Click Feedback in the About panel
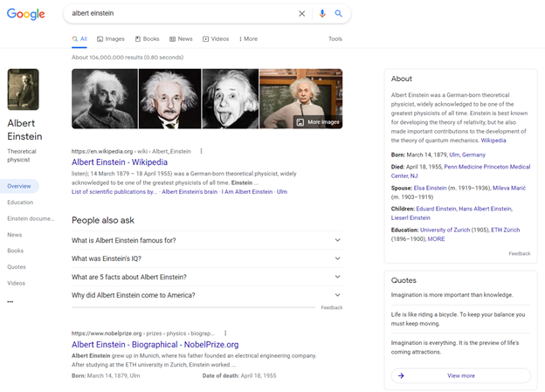 pos(520,254)
